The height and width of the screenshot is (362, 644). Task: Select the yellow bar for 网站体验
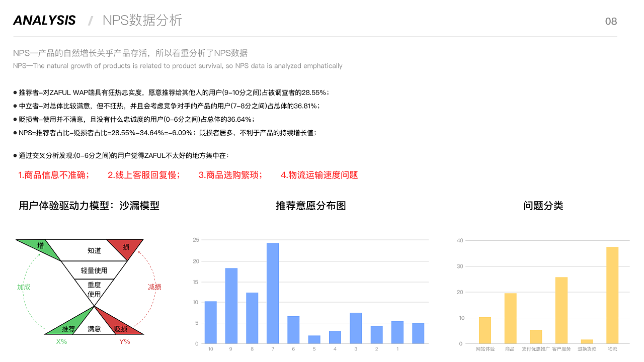(x=485, y=330)
